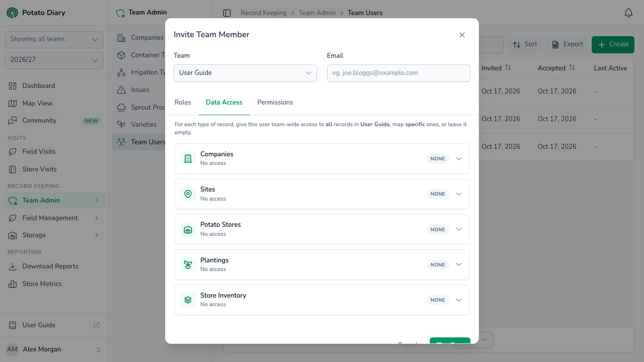Click the NONE badge for Sites
Screen dimensions: 644x362
pos(438,194)
